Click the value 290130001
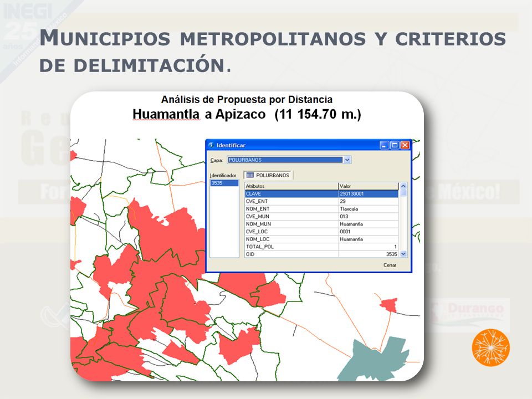 (x=351, y=194)
